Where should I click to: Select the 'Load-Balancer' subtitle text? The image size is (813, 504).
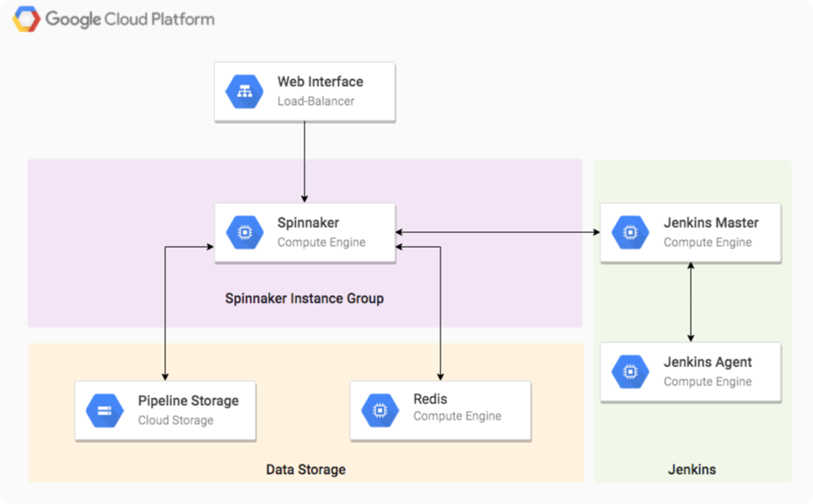click(316, 101)
